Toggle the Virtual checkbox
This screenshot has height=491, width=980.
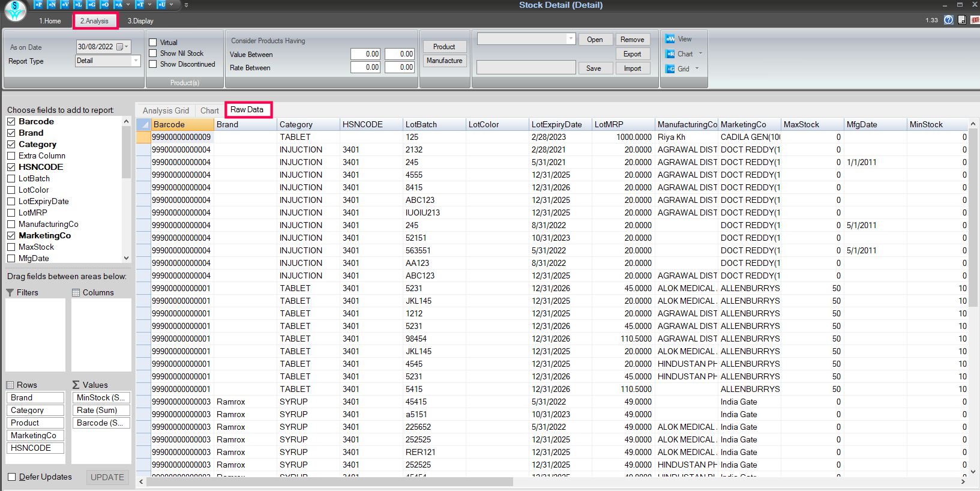[153, 43]
